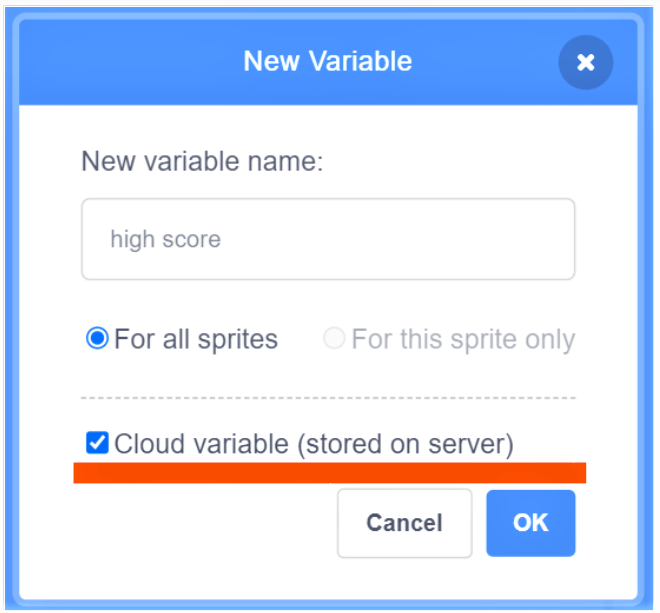
Task: Create variable using blue OK button
Action: click(x=531, y=523)
